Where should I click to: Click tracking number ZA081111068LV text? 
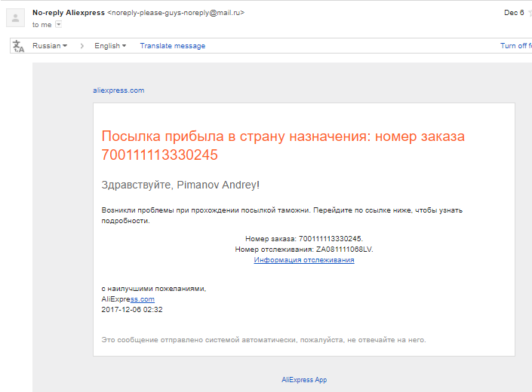pyautogui.click(x=344, y=250)
